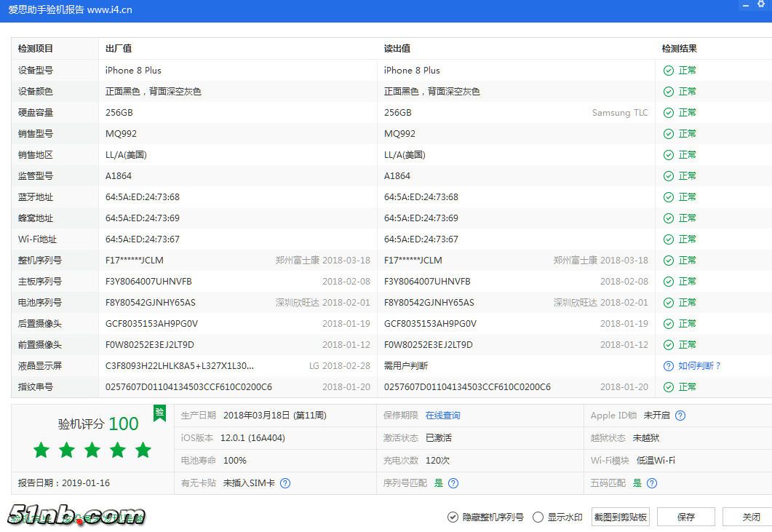This screenshot has width=772, height=532.
Task: Click the question icon beside 序列号匹配
Action: point(453,483)
